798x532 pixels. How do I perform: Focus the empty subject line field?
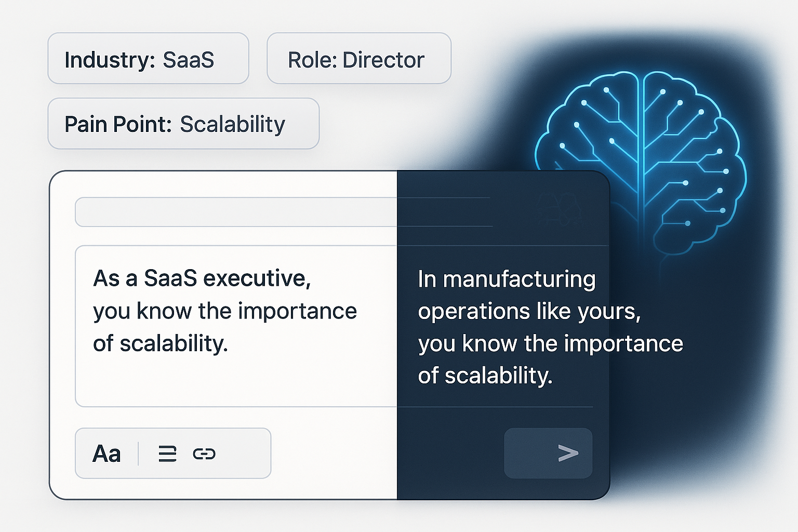point(234,212)
